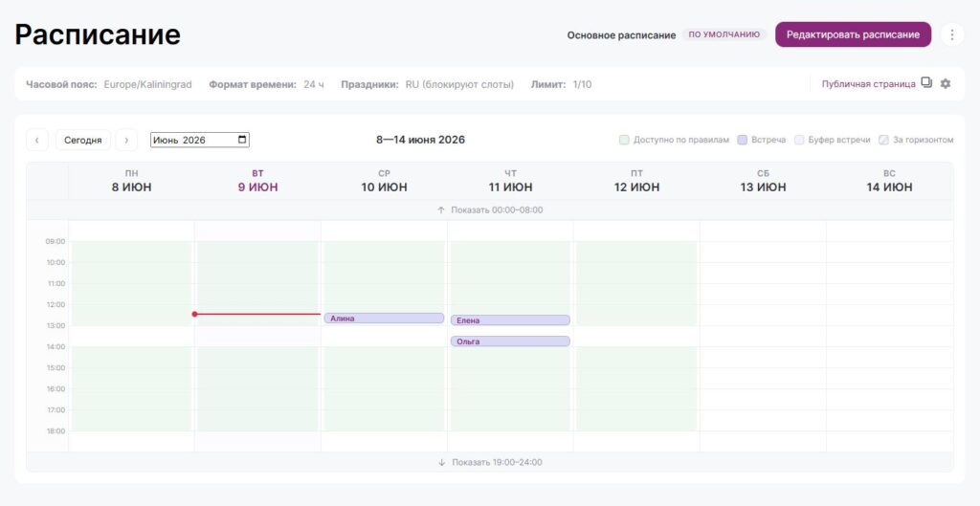980x506 pixels.
Task: Click Редактировать расписание button
Action: pyautogui.click(x=853, y=35)
